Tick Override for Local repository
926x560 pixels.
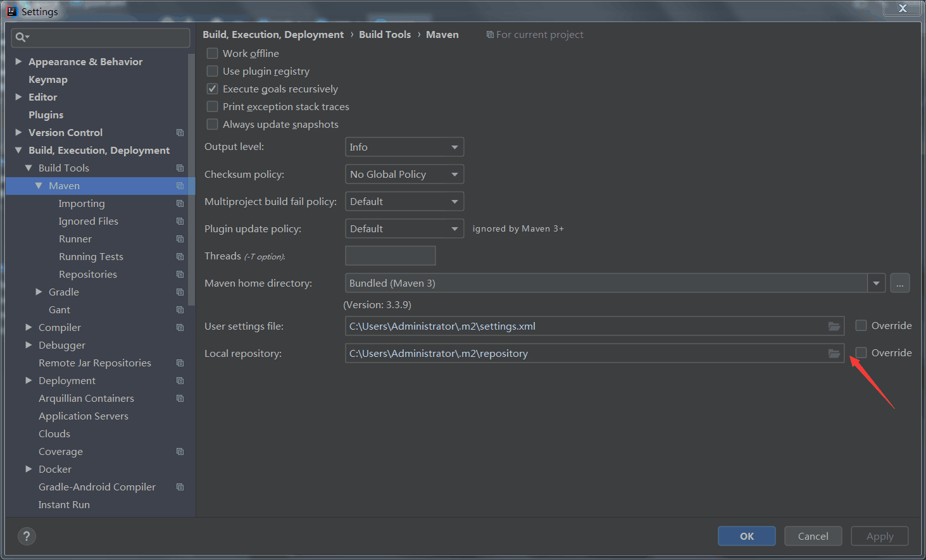coord(861,353)
